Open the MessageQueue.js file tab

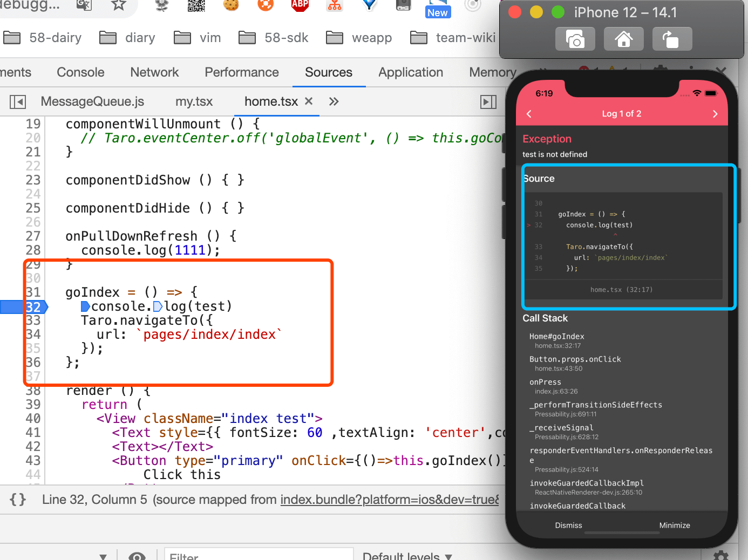[x=92, y=101]
